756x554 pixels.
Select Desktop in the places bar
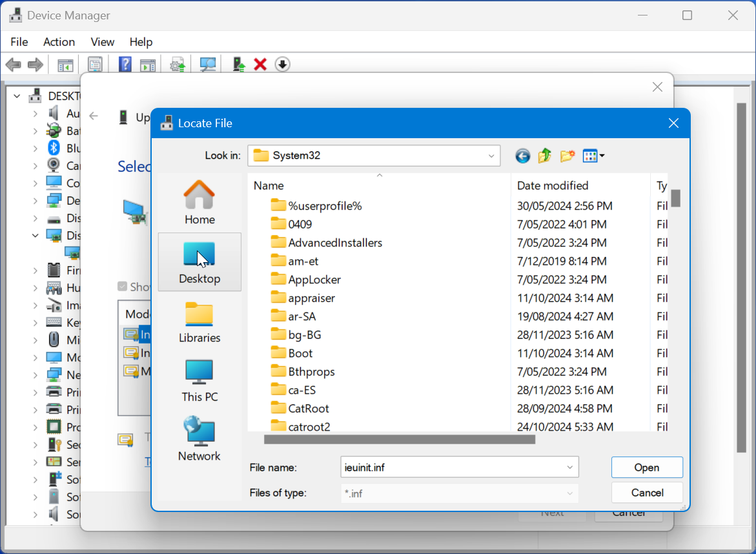[199, 262]
